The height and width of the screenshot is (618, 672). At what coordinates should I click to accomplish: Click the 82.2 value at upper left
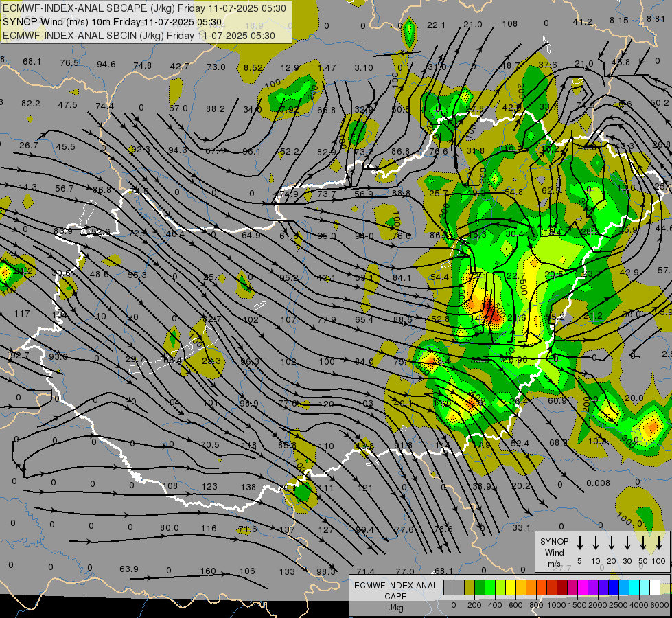click(31, 104)
